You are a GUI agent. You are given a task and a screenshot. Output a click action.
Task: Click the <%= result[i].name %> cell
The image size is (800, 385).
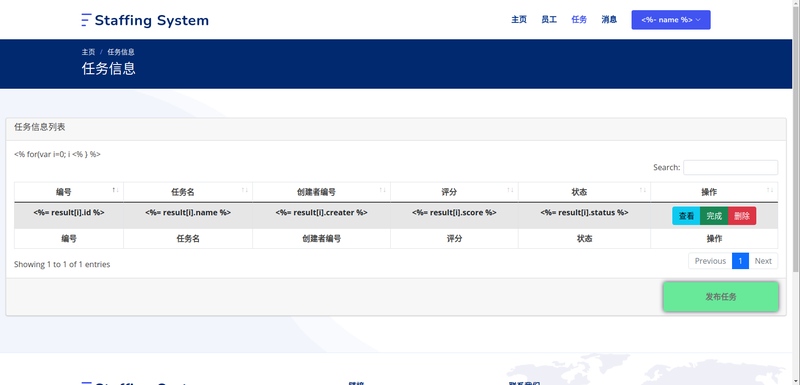tap(188, 216)
